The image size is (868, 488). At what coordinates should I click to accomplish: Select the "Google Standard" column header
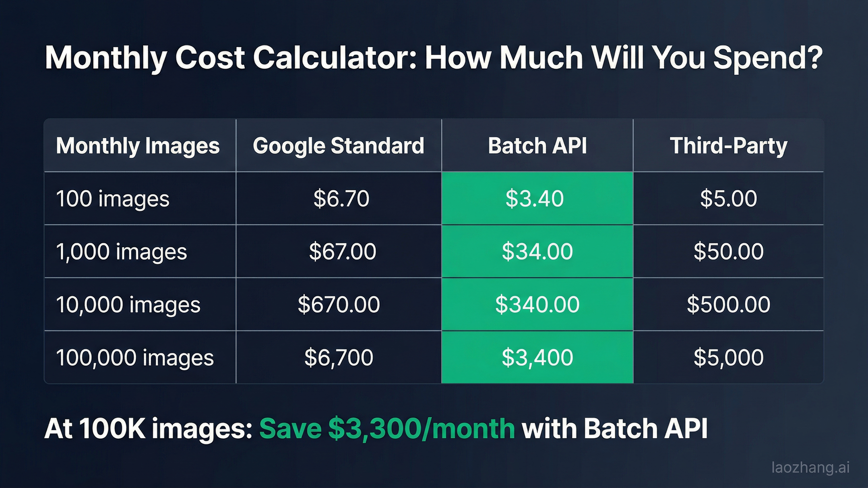click(x=339, y=146)
